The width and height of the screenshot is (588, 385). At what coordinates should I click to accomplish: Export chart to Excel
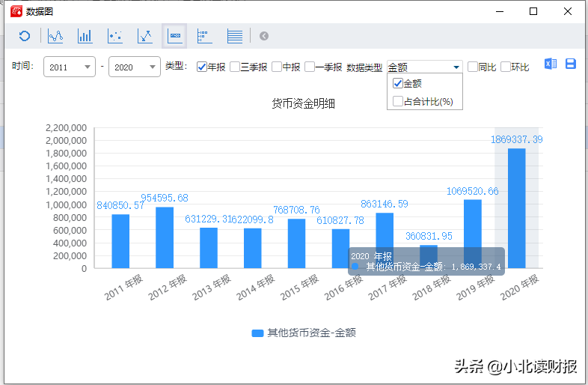click(551, 64)
